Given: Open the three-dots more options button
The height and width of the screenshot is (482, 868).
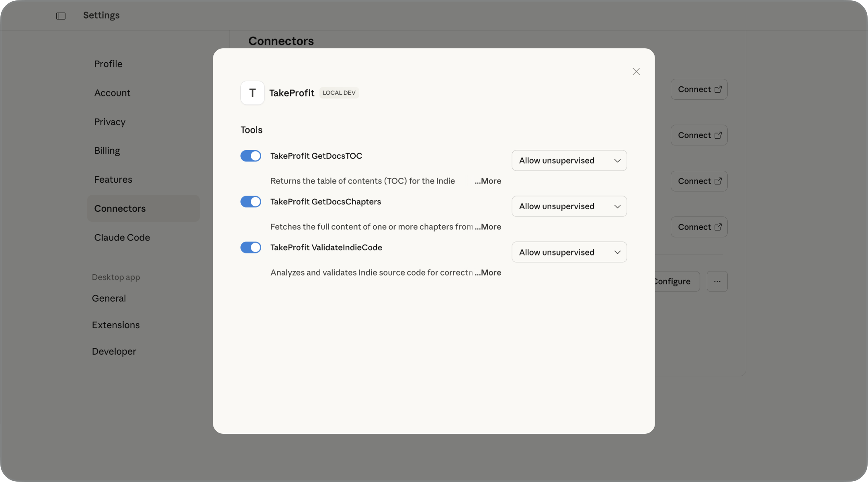Looking at the screenshot, I should click(717, 281).
